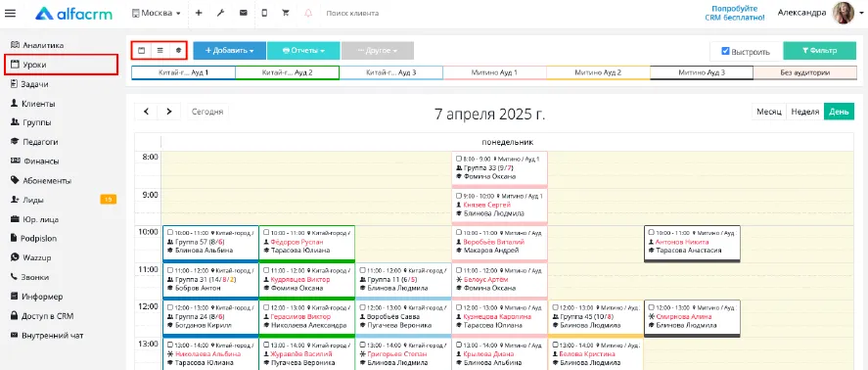
Task: Check the Группа 33 lesson checkbox
Action: coord(458,158)
